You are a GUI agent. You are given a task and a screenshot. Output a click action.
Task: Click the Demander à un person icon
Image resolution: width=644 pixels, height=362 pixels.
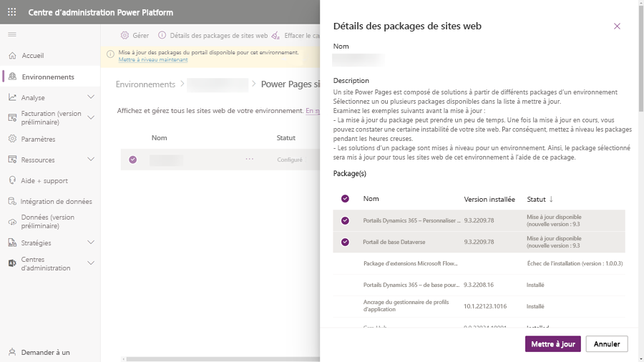click(12, 352)
